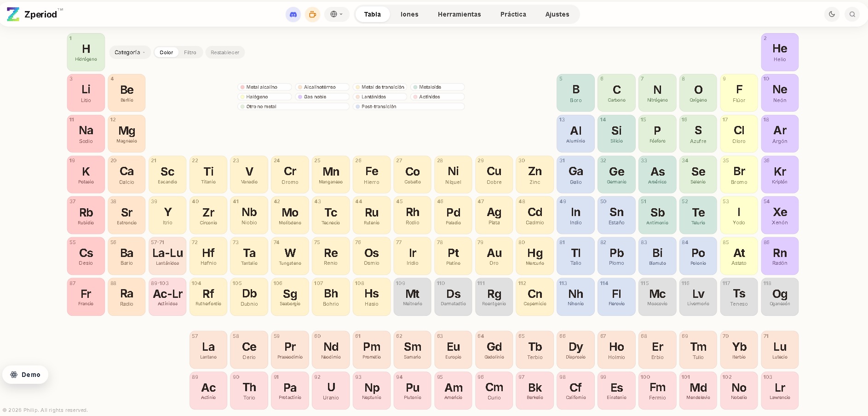Click the Zperiod brand name

[x=41, y=14]
